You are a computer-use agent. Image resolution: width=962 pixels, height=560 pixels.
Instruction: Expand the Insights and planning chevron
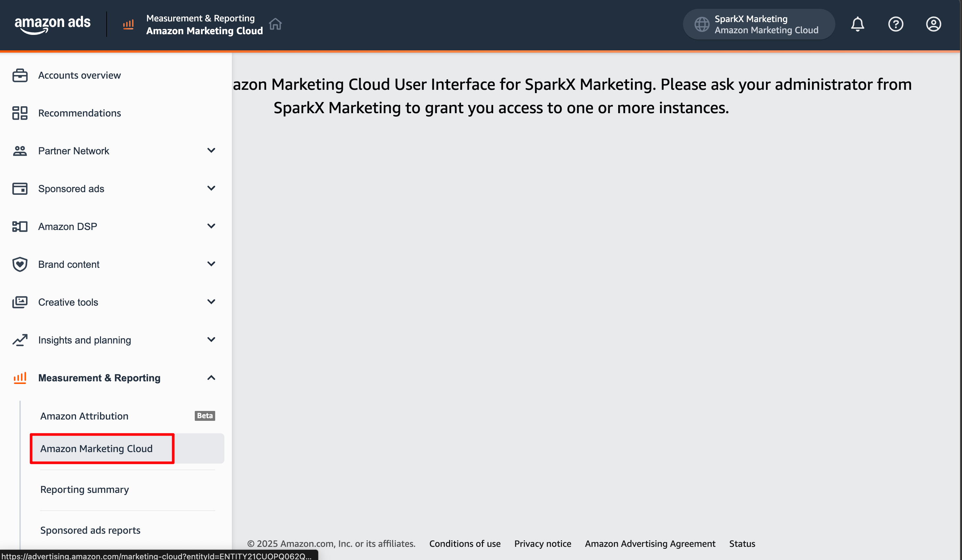pyautogui.click(x=211, y=339)
